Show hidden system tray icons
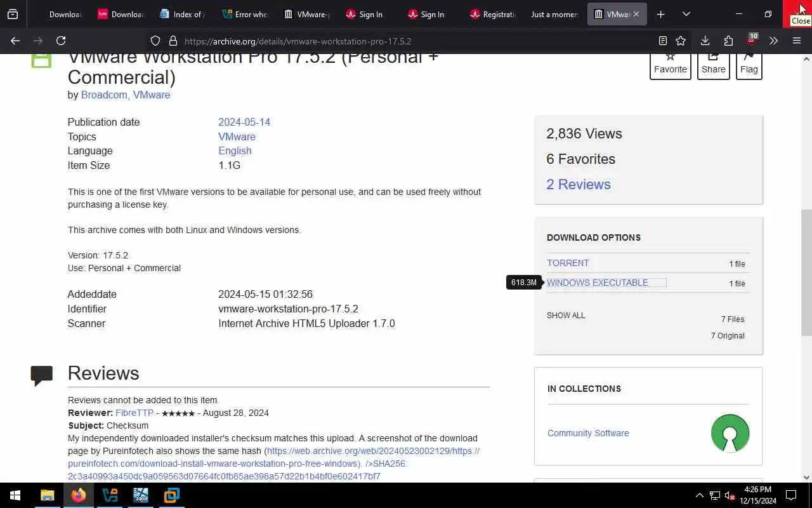812x508 pixels. pos(699,495)
